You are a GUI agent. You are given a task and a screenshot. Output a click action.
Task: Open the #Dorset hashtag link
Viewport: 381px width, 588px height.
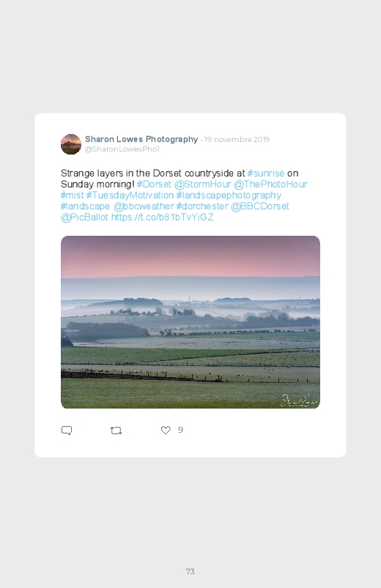click(154, 184)
